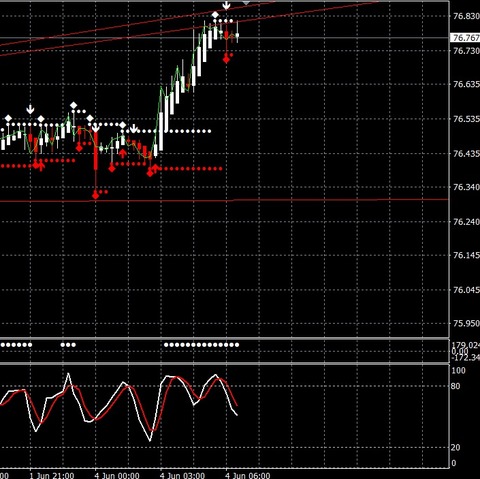Screen dimensions: 480x479
Task: Select the white diamond above the highest candle
Action: tap(215, 15)
